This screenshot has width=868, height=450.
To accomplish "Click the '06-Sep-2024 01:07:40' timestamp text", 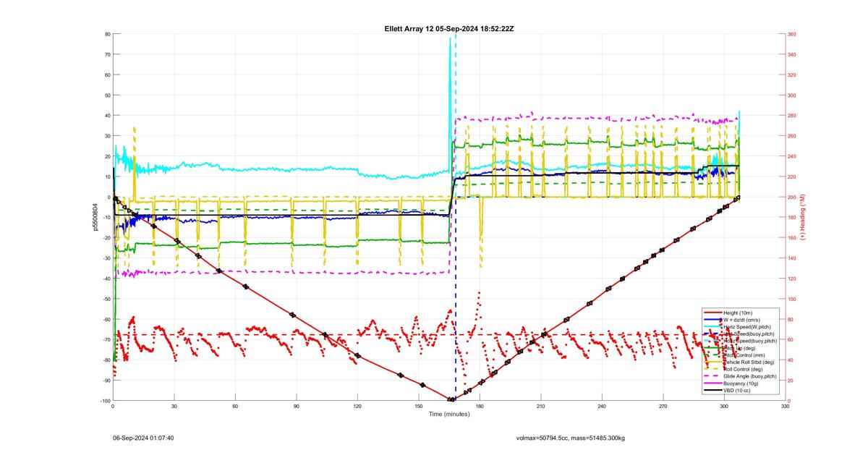I will click(x=143, y=438).
